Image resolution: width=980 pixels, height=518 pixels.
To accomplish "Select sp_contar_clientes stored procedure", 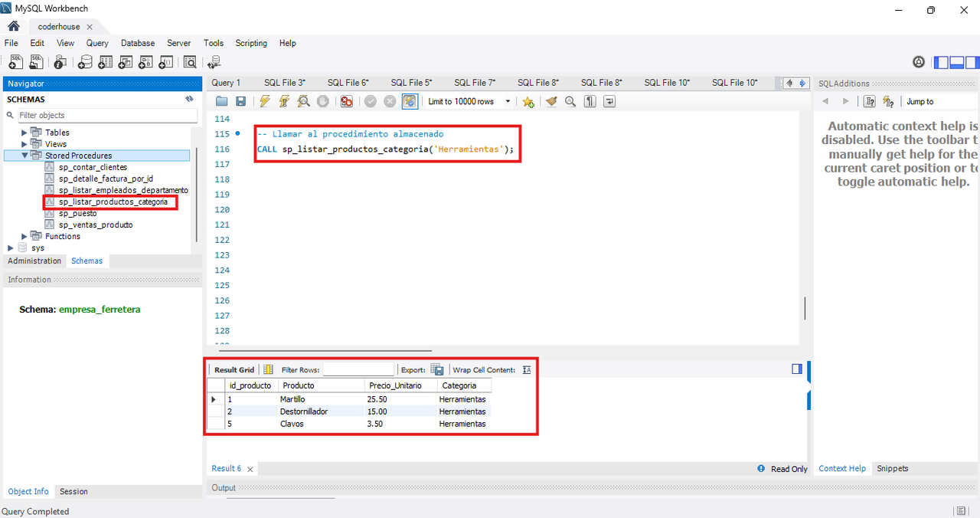I will (93, 167).
